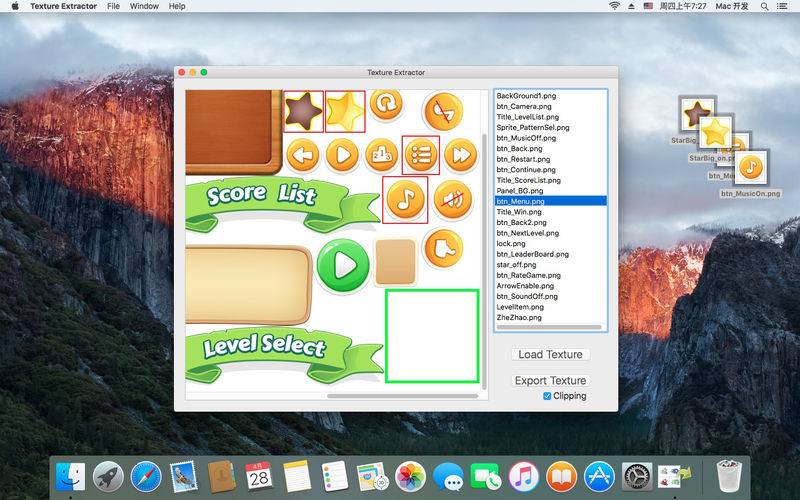800x500 pixels.
Task: Select the cream rounded panel sprite
Action: point(248,284)
